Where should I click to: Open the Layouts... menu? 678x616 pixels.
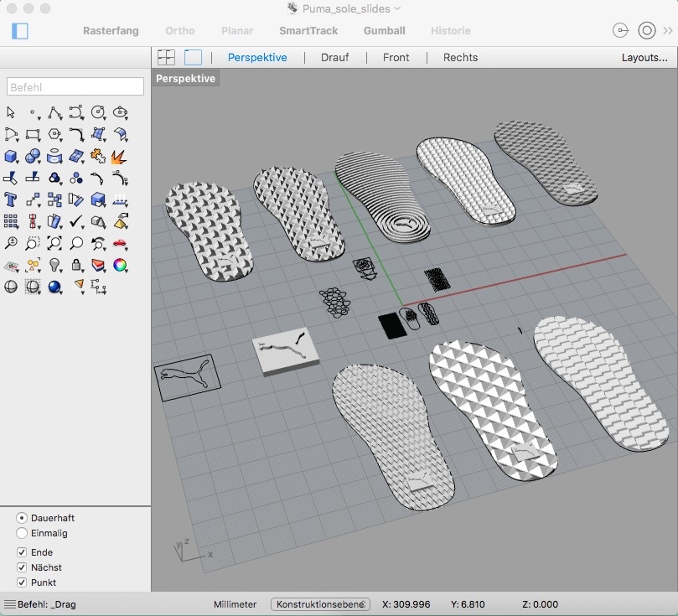click(644, 58)
